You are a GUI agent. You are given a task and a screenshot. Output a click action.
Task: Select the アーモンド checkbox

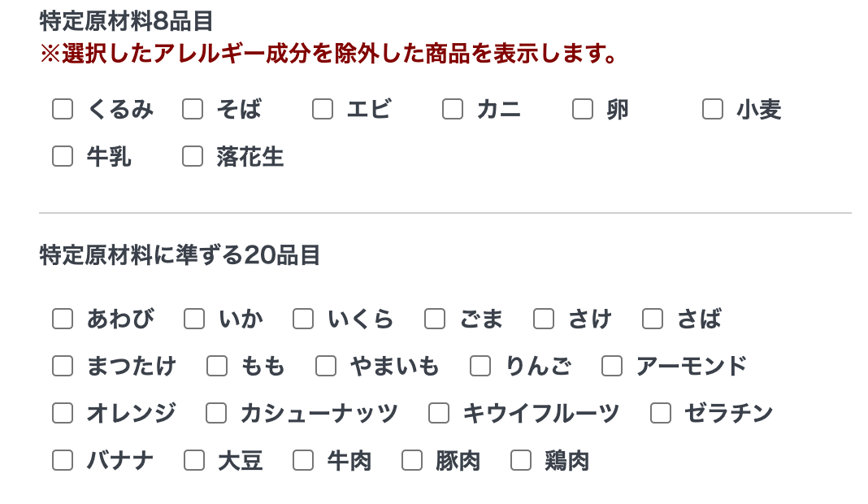pos(612,366)
